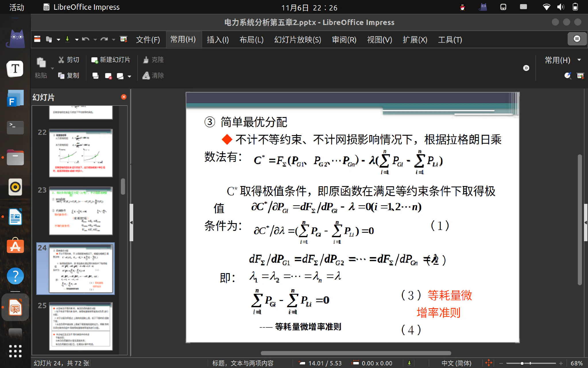Expand the paste options dropdown
Image resolution: width=588 pixels, height=368 pixels.
click(x=52, y=69)
